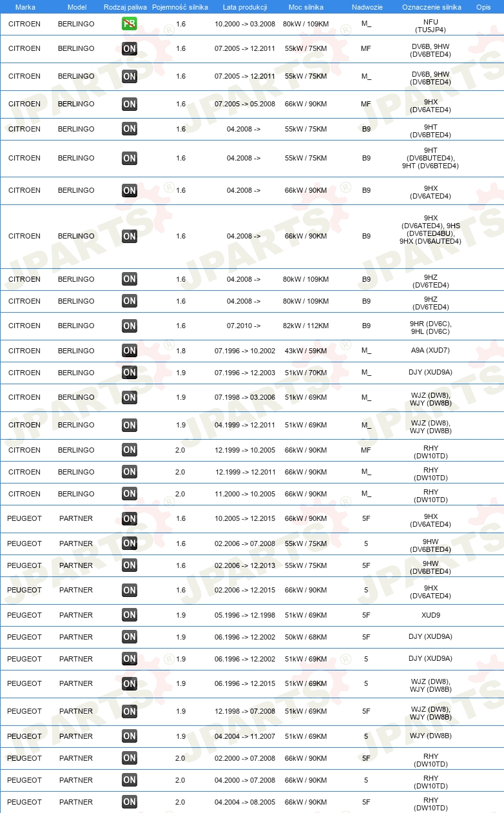Click ON icon in 04.1999 -> 12.2011 row
Image resolution: width=504 pixels, height=813 pixels.
130,425
